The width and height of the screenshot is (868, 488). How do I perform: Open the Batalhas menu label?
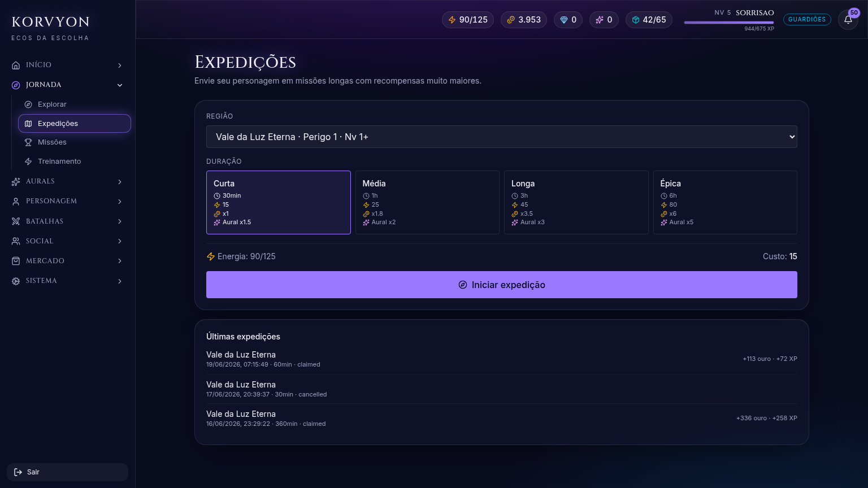tap(45, 221)
